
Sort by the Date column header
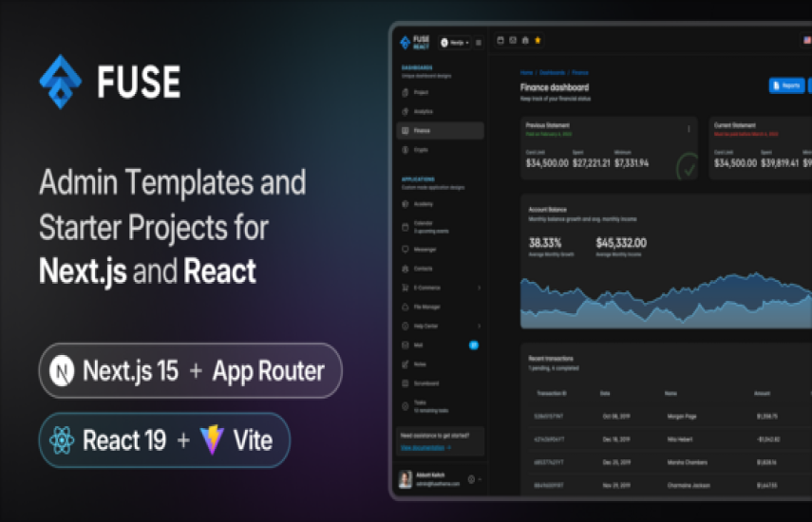605,394
